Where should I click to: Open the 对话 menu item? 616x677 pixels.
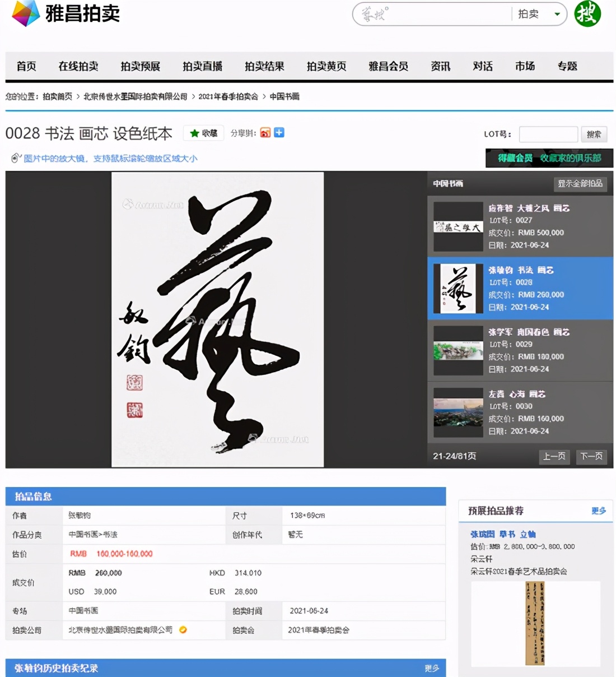point(483,66)
